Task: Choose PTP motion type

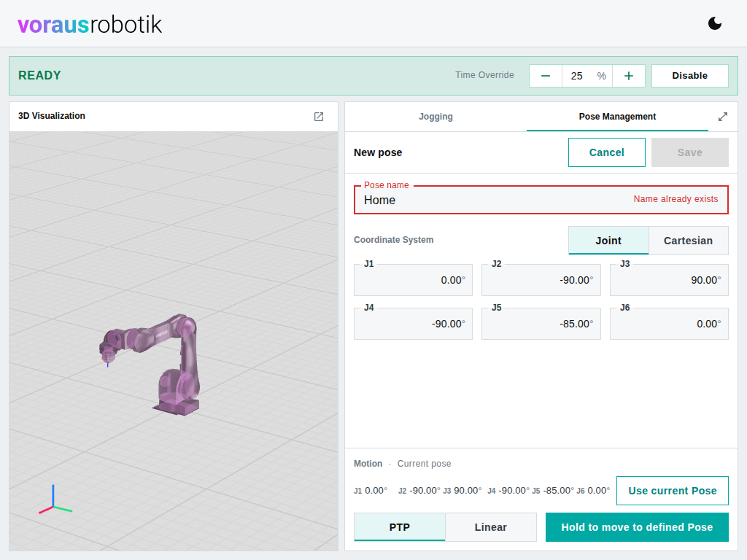Action: pyautogui.click(x=399, y=527)
